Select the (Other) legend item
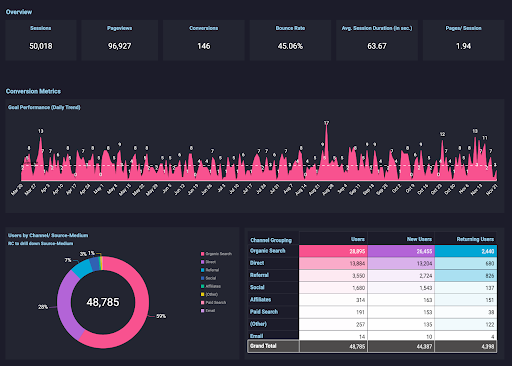This screenshot has width=512, height=366. pos(209,294)
